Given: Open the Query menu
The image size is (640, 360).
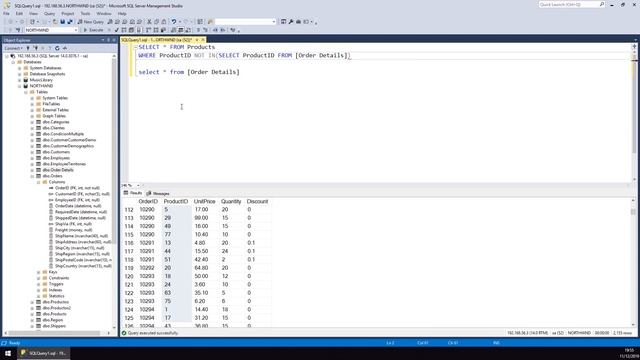Looking at the screenshot, I should pyautogui.click(x=49, y=13).
